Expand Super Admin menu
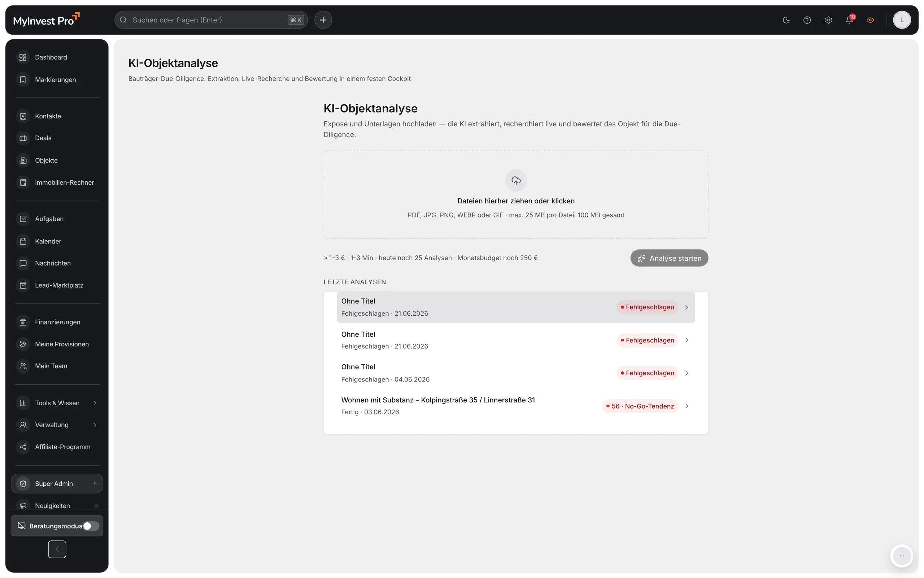The width and height of the screenshot is (924, 578). point(57,484)
